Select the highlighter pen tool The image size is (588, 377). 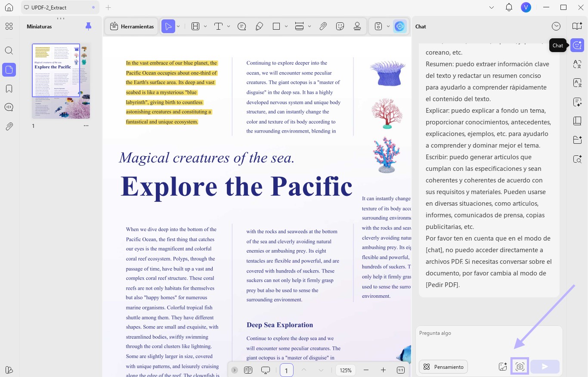point(259,27)
